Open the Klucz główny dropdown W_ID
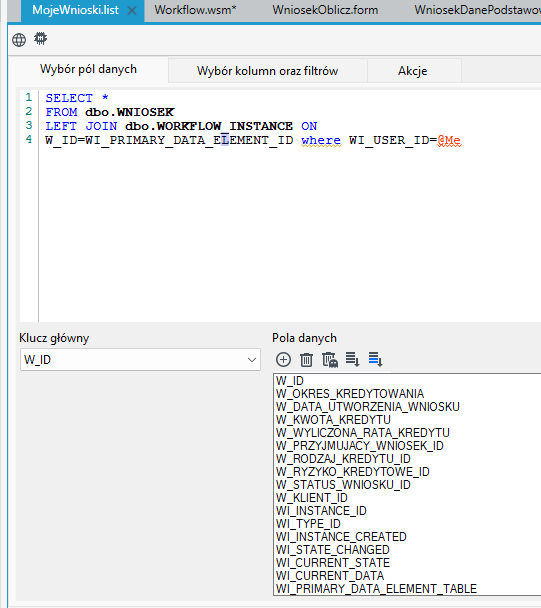This screenshot has width=541, height=608. tap(140, 360)
